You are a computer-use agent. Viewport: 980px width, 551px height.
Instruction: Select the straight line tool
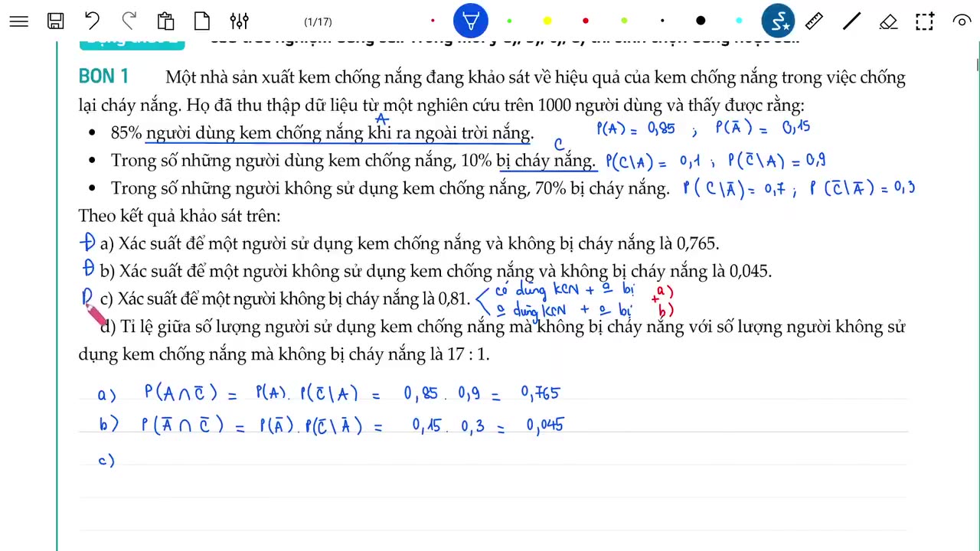[x=851, y=21]
